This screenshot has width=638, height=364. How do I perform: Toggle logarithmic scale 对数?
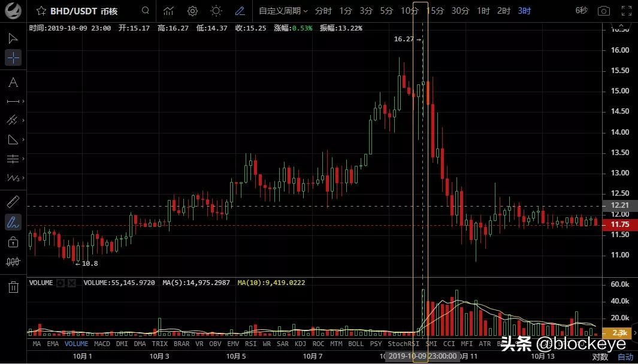[600, 357]
